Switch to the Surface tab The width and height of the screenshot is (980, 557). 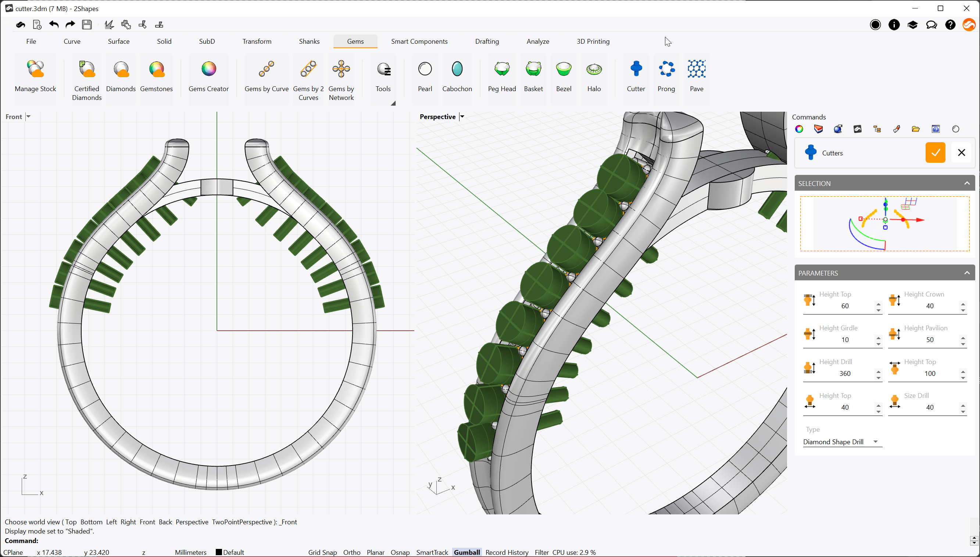click(119, 41)
